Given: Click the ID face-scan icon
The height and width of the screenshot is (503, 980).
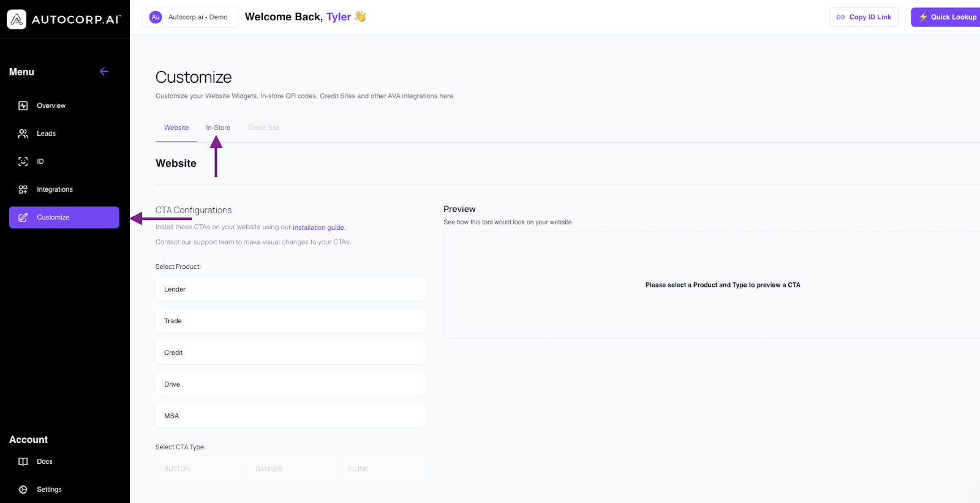Looking at the screenshot, I should (23, 162).
